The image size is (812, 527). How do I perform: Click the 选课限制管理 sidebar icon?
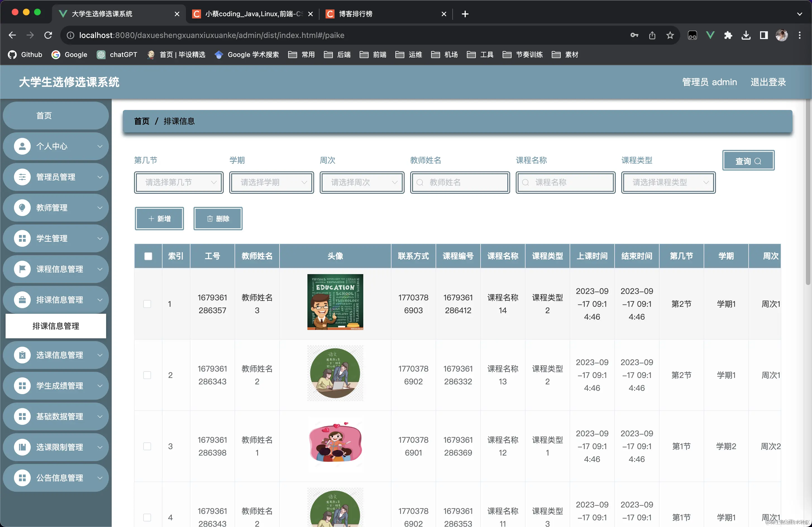click(22, 447)
